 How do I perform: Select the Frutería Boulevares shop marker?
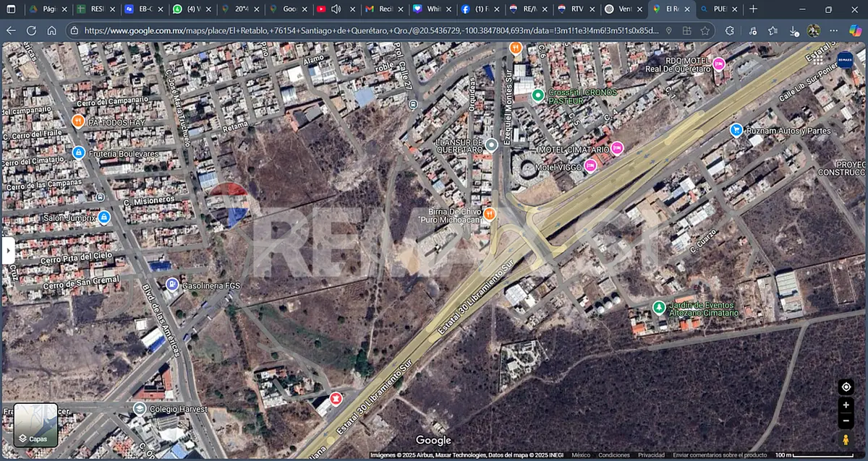[x=78, y=152]
